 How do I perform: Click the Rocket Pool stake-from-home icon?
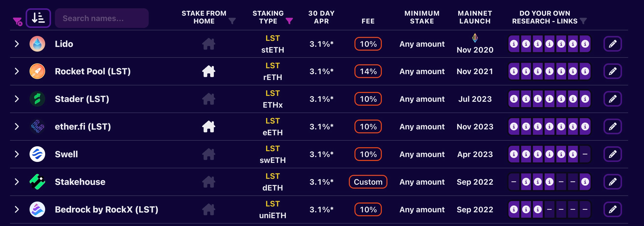(208, 71)
